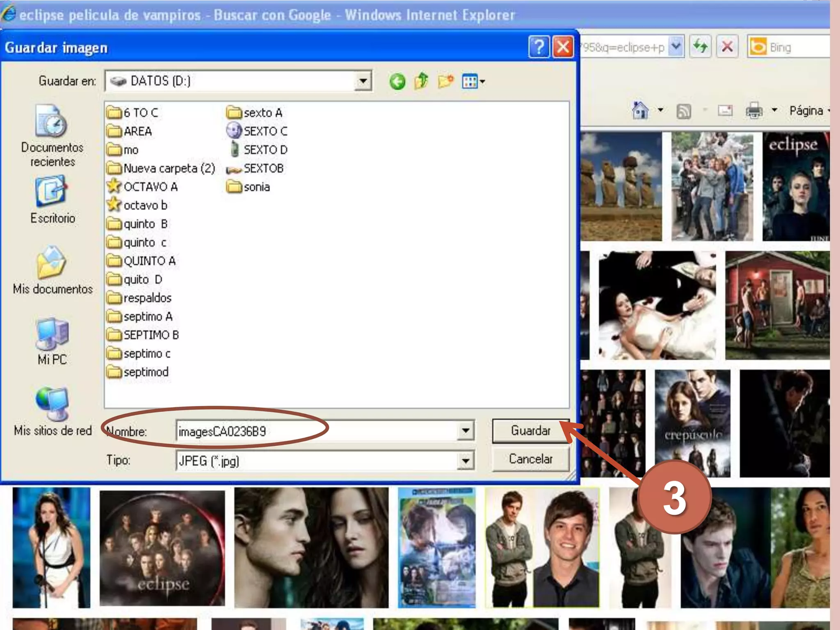Click the green Back arrow icon

coord(397,81)
